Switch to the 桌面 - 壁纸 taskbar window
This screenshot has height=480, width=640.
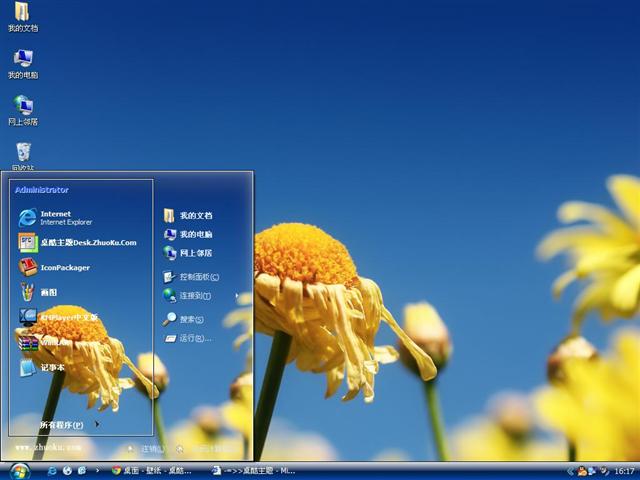tap(153, 470)
